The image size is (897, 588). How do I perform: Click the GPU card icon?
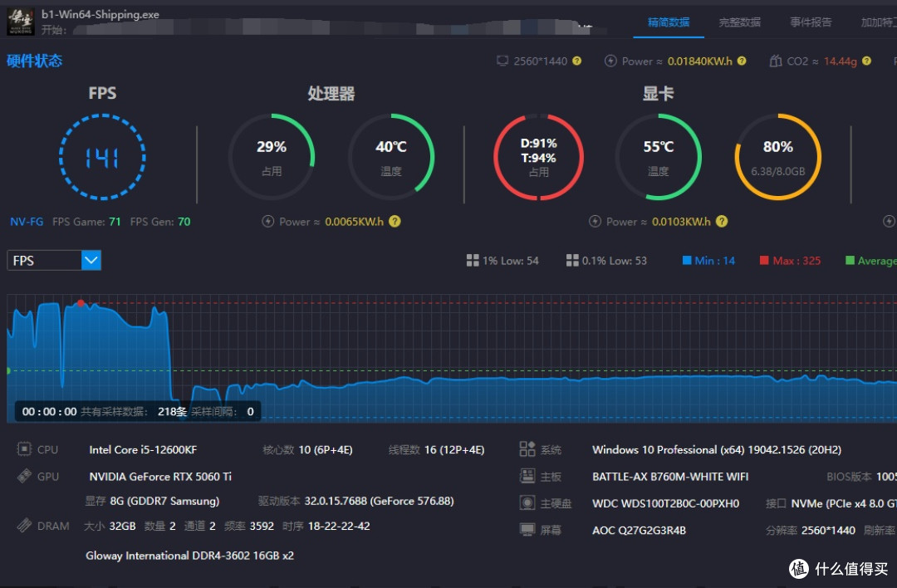pyautogui.click(x=24, y=476)
